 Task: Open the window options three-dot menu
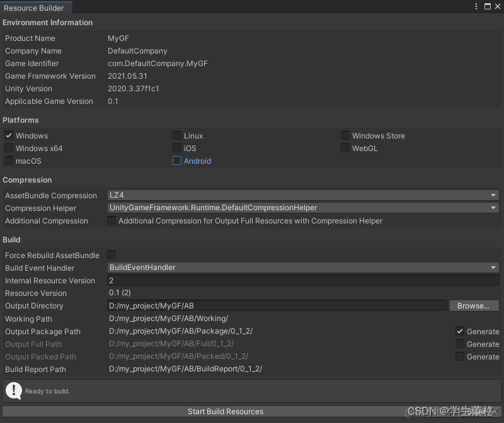pos(477,6)
